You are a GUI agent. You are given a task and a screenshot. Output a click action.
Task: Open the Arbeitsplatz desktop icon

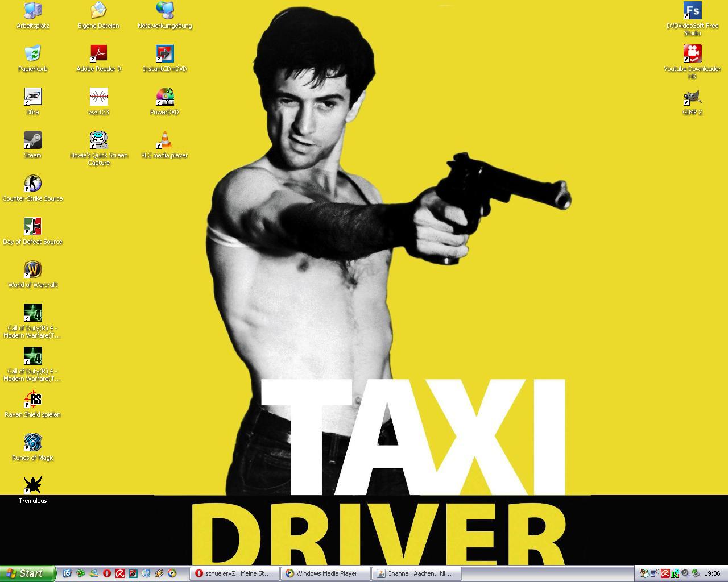[32, 15]
